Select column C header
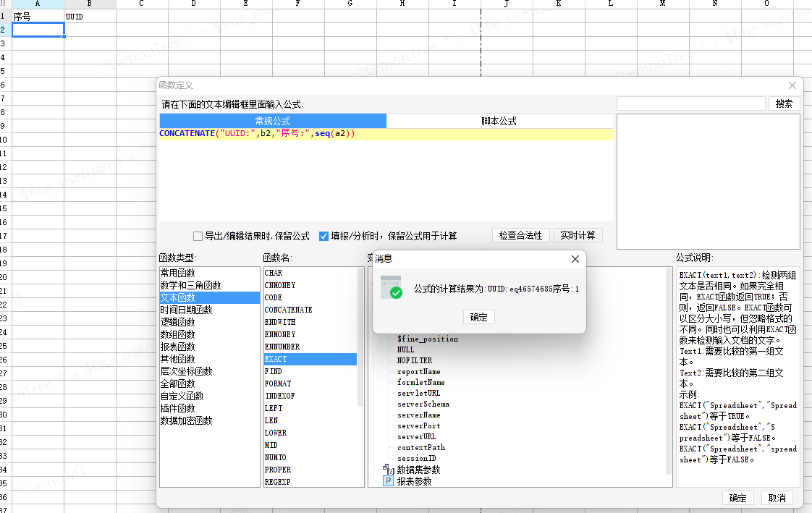Screen dimensions: 812x513 [x=142, y=4]
